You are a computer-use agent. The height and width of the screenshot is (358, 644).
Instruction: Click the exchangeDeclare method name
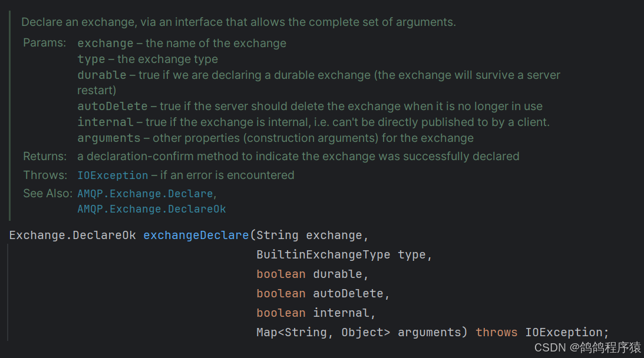click(196, 236)
